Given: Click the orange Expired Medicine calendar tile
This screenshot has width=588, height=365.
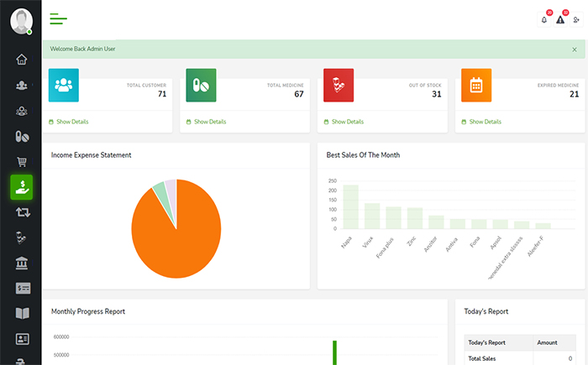Looking at the screenshot, I should point(476,85).
